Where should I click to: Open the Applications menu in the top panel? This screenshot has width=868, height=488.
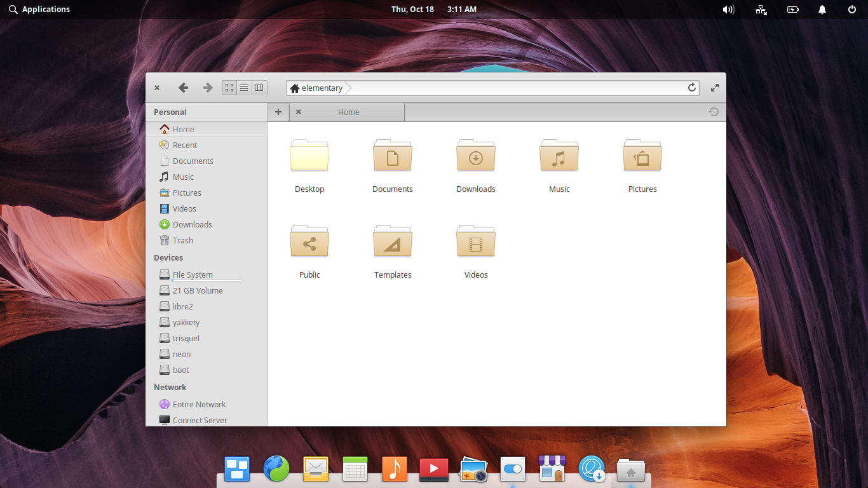[39, 10]
